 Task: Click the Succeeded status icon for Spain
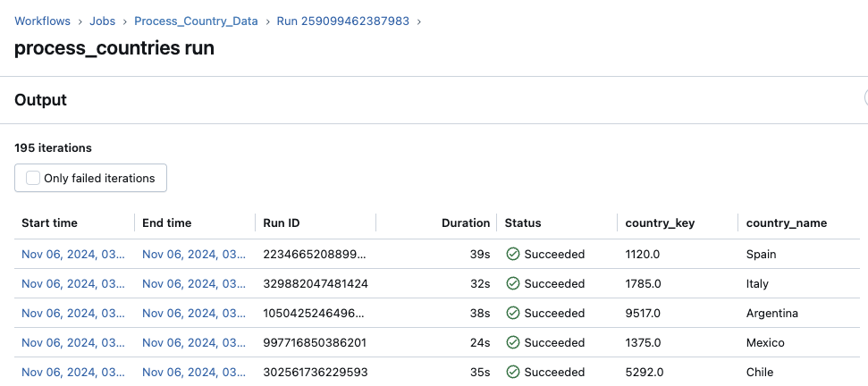pyautogui.click(x=513, y=255)
